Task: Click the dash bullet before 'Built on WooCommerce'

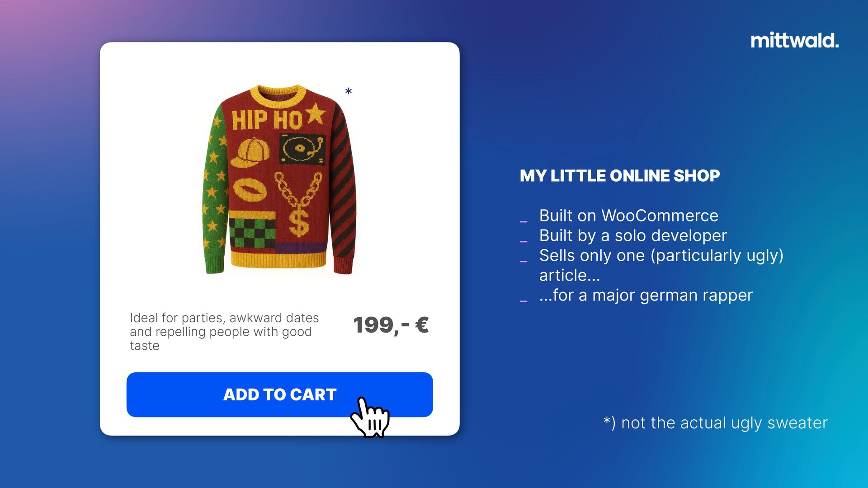Action: point(524,221)
